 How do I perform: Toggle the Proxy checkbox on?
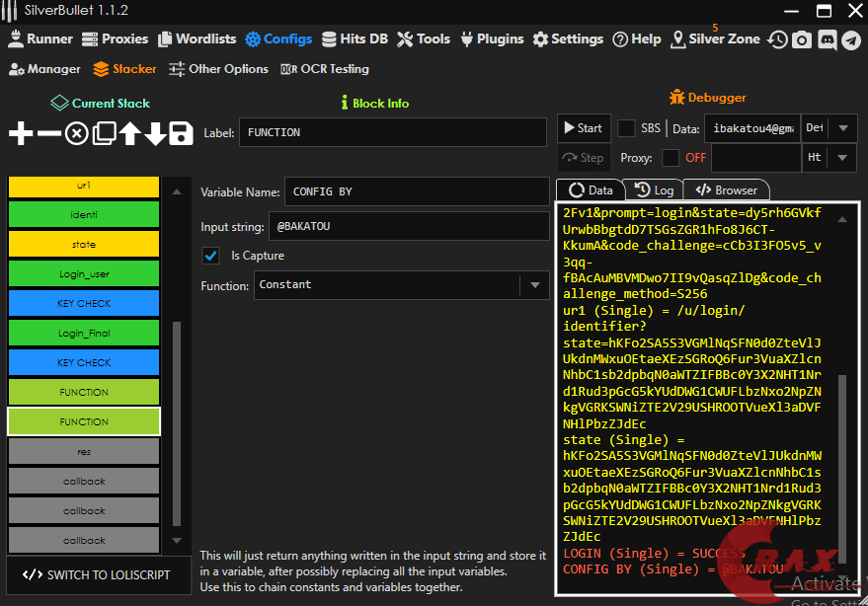pos(671,158)
